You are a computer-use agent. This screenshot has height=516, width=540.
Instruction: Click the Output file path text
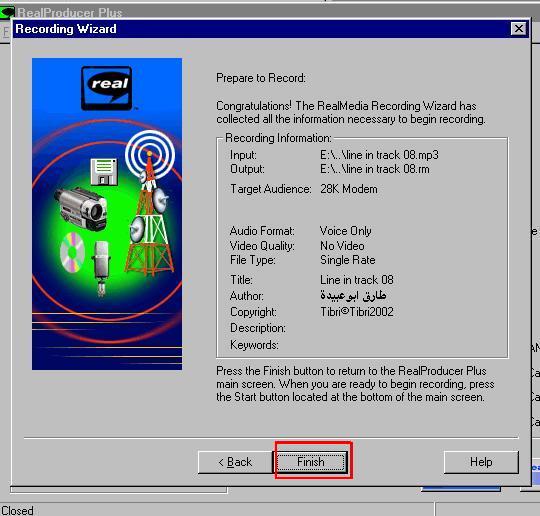(x=375, y=169)
